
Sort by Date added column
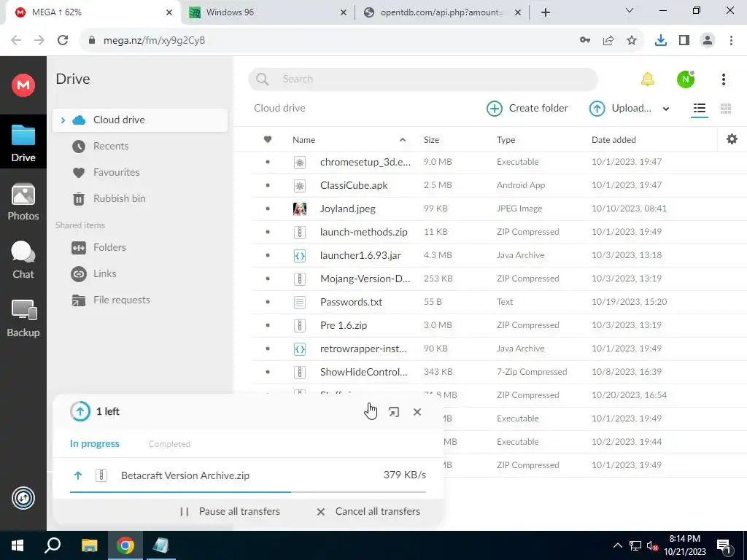click(x=614, y=139)
